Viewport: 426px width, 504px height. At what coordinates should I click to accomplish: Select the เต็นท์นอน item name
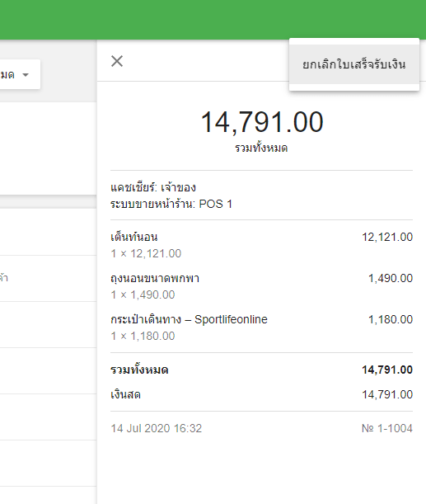coord(133,237)
